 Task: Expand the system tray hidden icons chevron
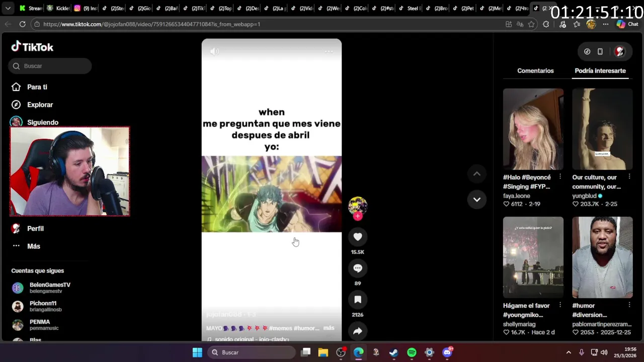(569, 352)
